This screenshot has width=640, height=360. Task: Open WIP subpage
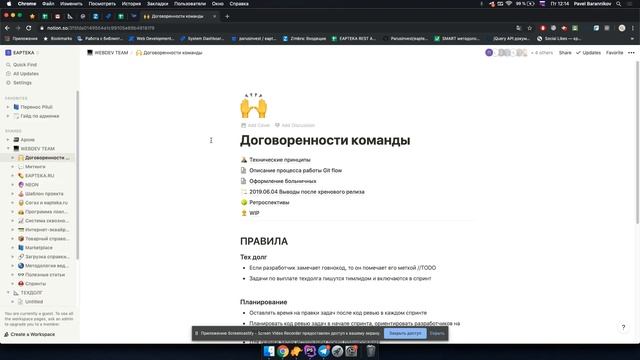point(254,213)
